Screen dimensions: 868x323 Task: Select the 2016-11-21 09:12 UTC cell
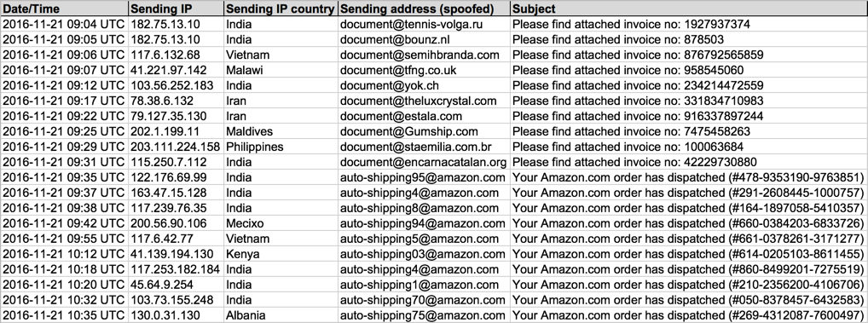tap(64, 86)
